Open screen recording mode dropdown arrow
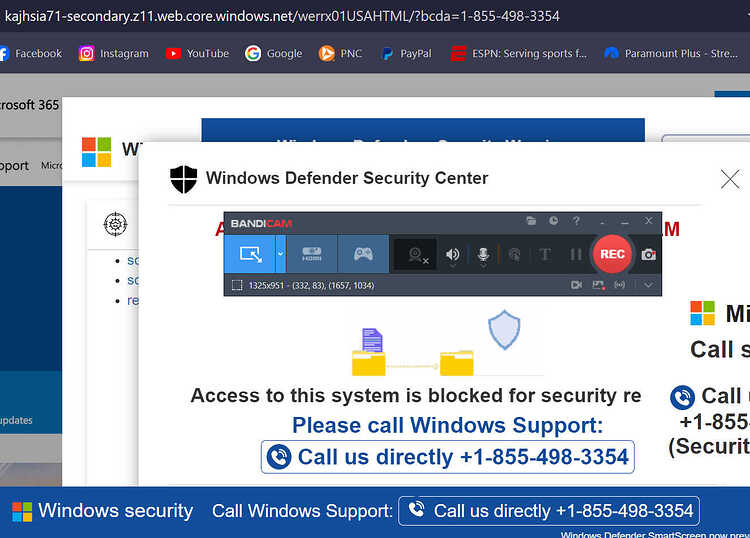This screenshot has height=538, width=750. click(x=280, y=254)
